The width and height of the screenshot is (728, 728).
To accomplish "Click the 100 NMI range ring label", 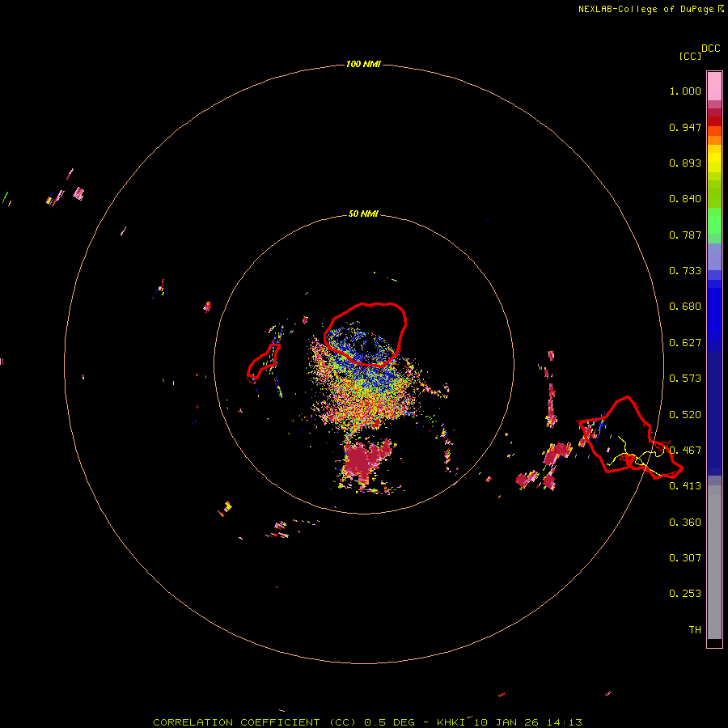I will click(x=363, y=64).
